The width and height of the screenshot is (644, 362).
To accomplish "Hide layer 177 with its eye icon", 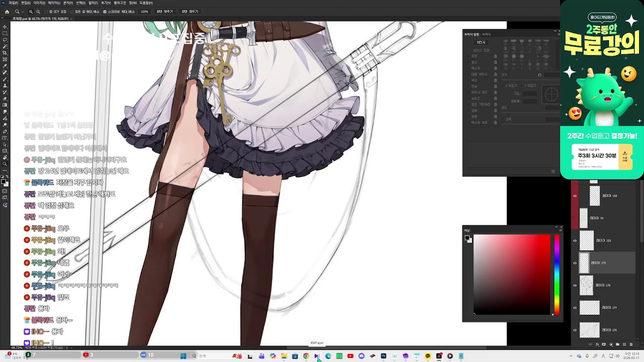I will point(575,308).
